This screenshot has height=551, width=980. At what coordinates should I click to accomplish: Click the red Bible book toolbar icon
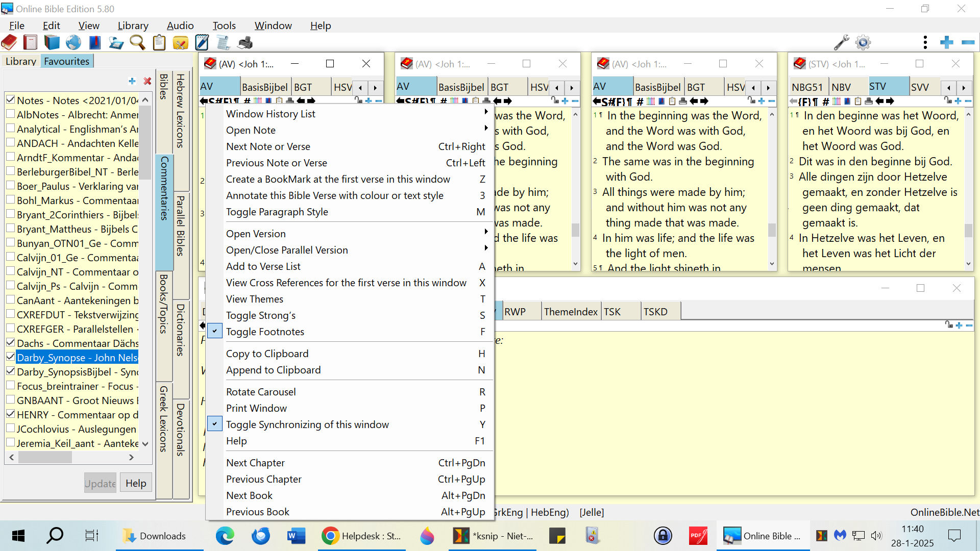[x=9, y=43]
